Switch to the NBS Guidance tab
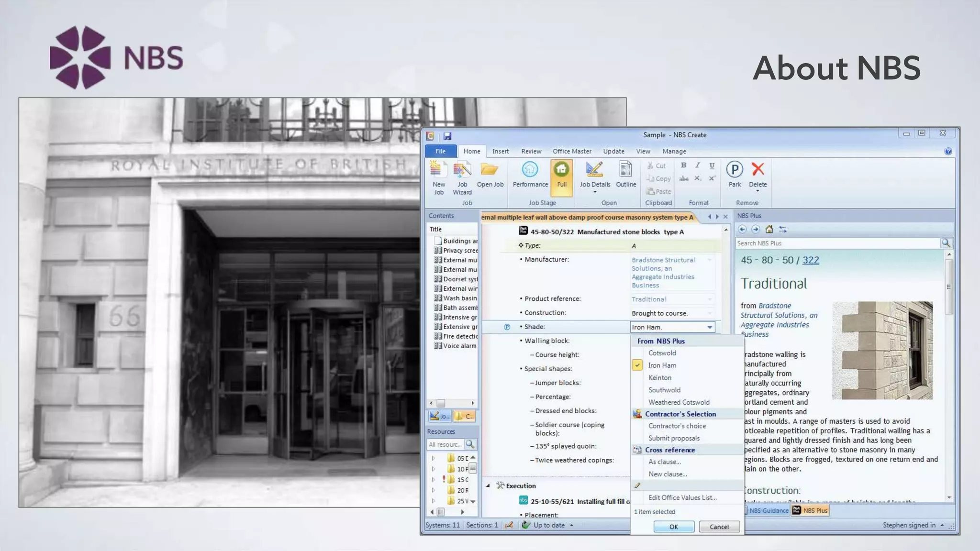 [768, 510]
